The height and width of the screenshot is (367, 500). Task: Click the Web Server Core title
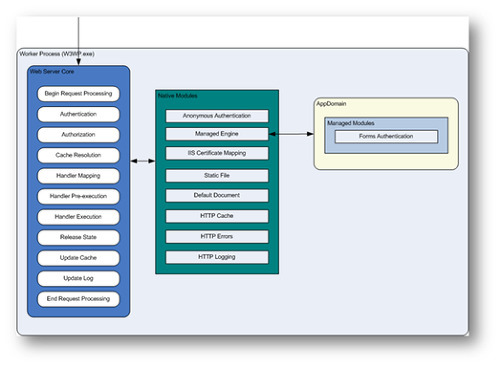52,72
